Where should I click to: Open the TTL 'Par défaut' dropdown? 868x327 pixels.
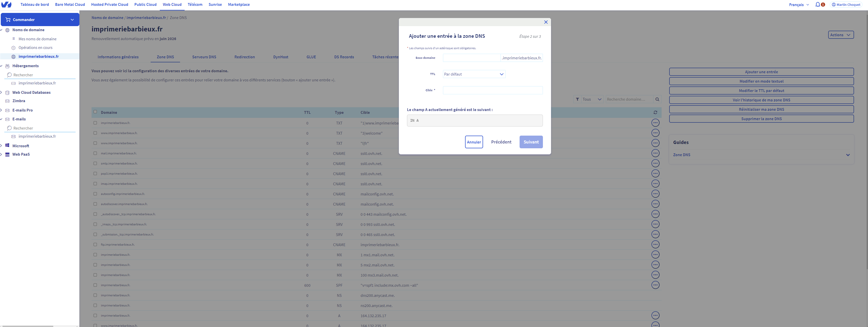tap(474, 74)
